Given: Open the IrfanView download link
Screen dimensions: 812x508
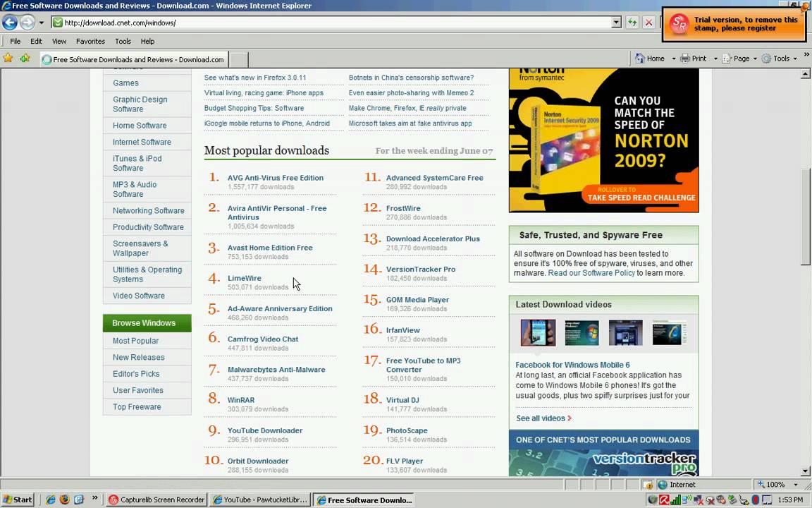Looking at the screenshot, I should pyautogui.click(x=403, y=329).
